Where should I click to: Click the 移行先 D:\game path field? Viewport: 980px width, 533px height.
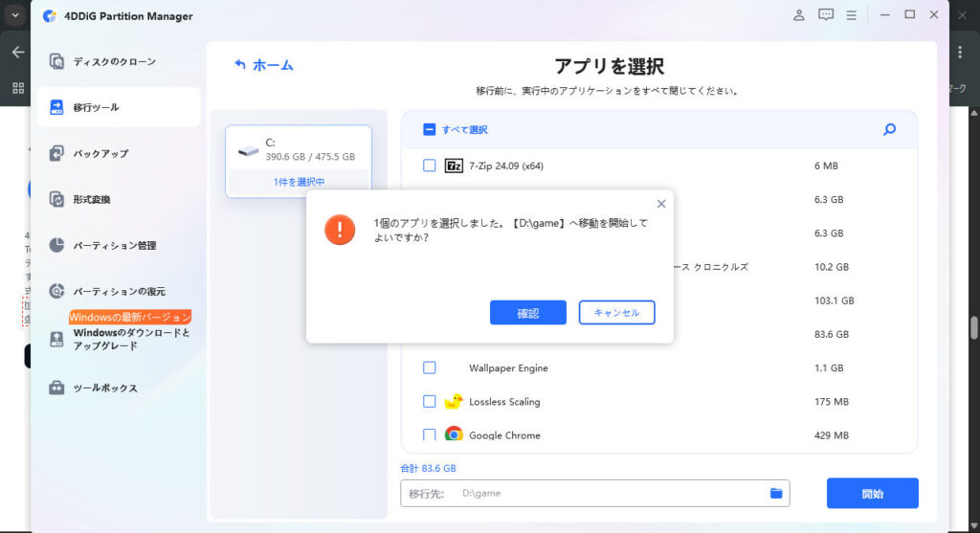594,493
